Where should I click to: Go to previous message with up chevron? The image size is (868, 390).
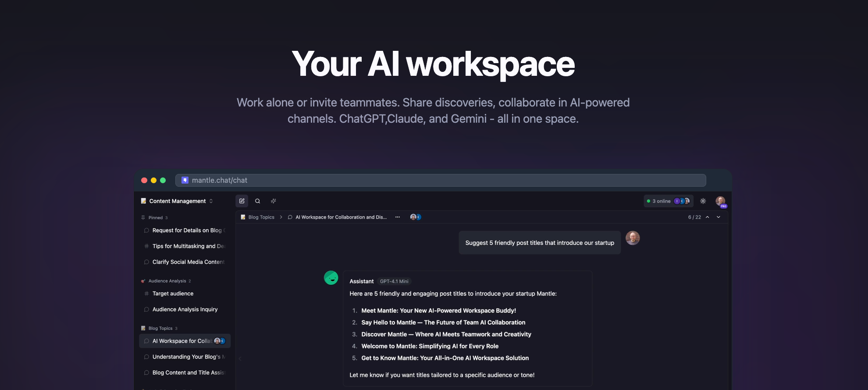tap(708, 217)
